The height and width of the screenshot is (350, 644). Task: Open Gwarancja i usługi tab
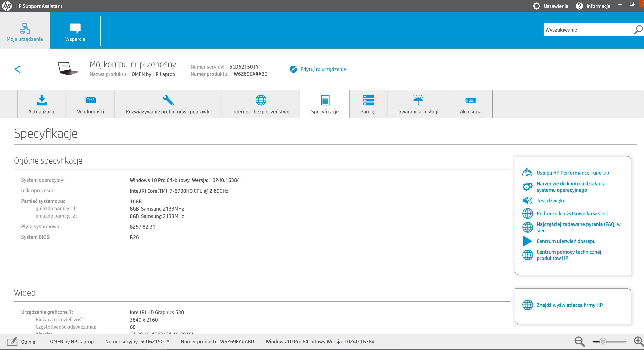[418, 104]
